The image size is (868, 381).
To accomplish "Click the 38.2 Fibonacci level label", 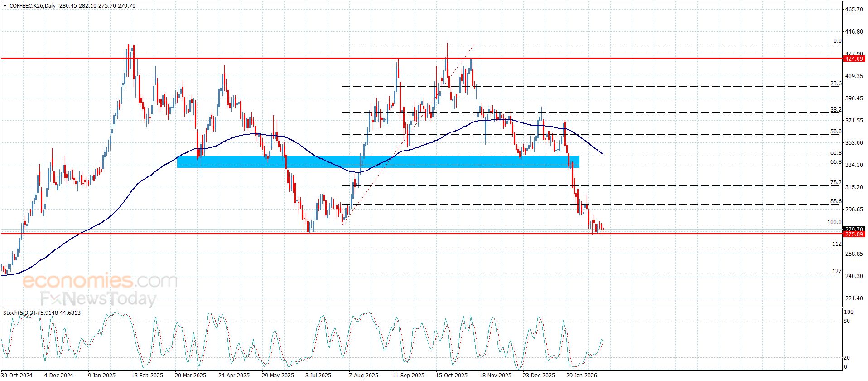I will click(x=836, y=110).
